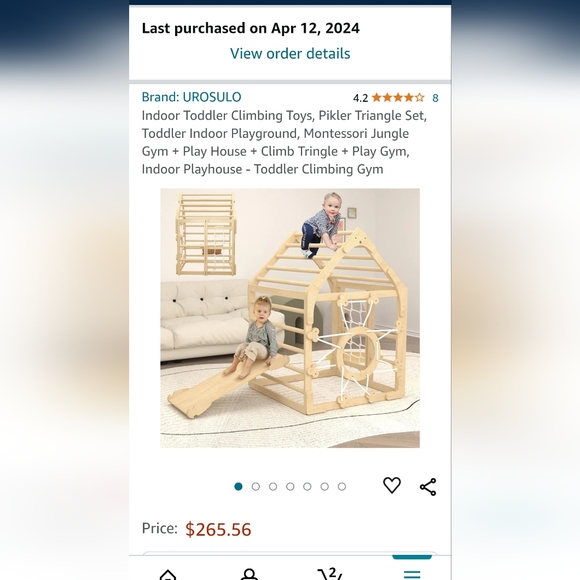This screenshot has height=580, width=580.
Task: Tap the heart wishlist icon
Action: [392, 486]
